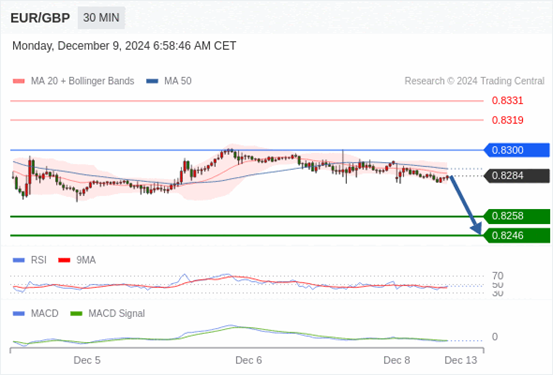Toggle the RSI legend item
Screen dimensions: 553x375
click(30, 260)
